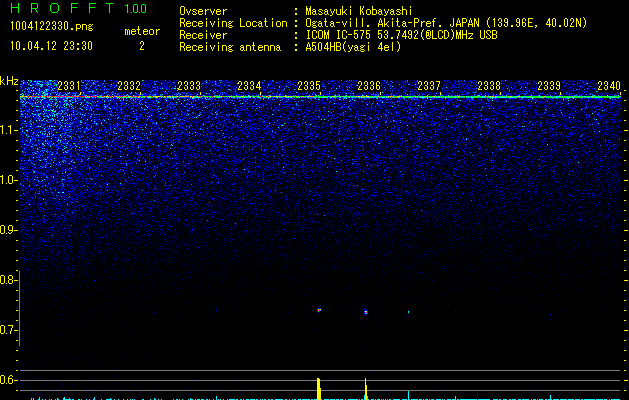Click the 2334 time axis marker

[249, 85]
